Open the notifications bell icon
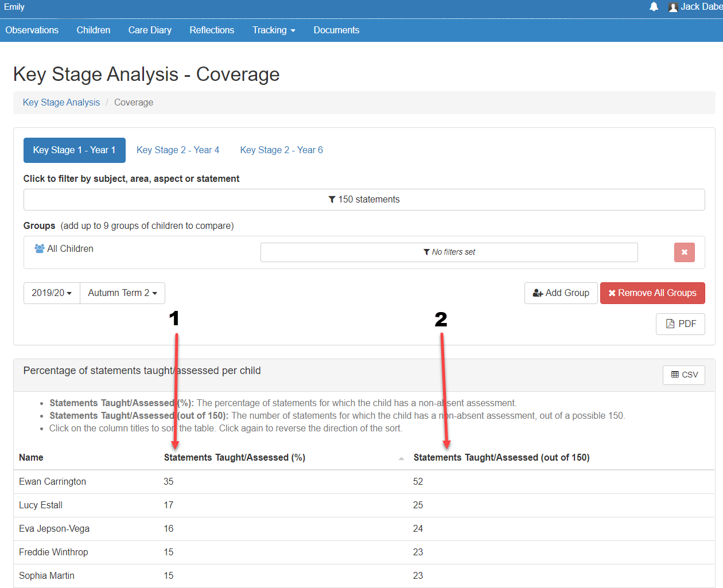 654,7
